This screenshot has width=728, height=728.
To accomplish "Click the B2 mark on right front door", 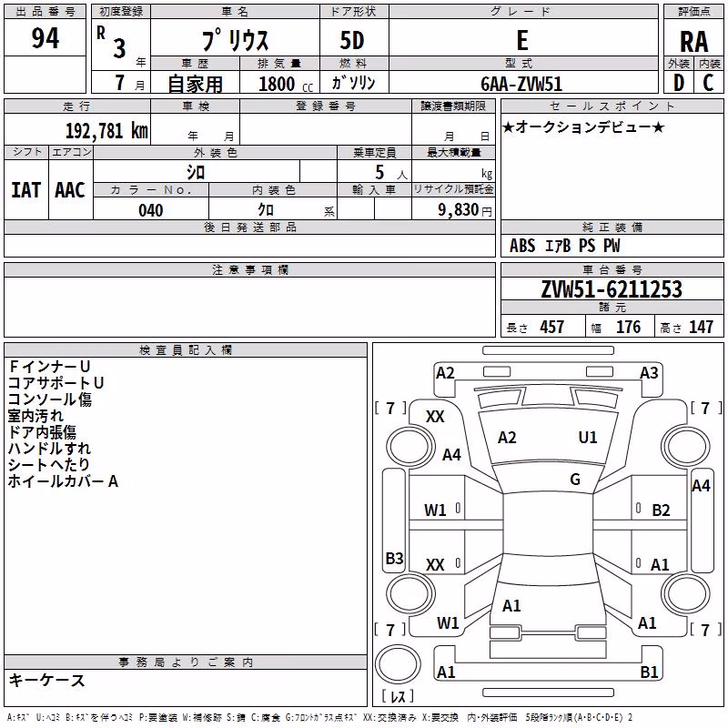I will click(661, 511).
